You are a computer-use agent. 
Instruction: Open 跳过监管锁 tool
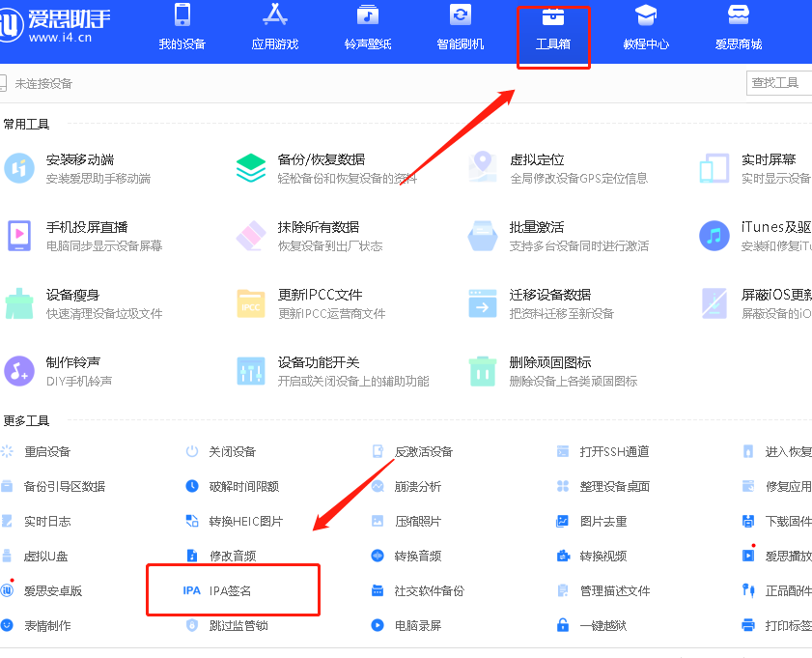click(x=227, y=625)
